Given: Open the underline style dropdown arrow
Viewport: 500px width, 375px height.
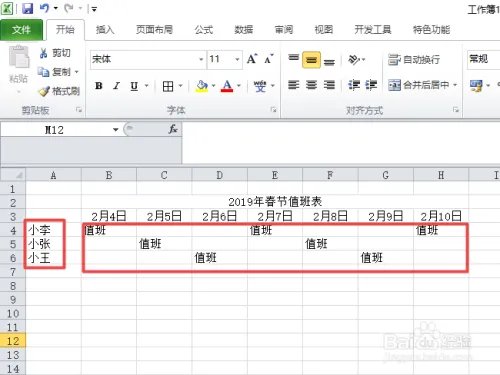Looking at the screenshot, I should (146, 86).
